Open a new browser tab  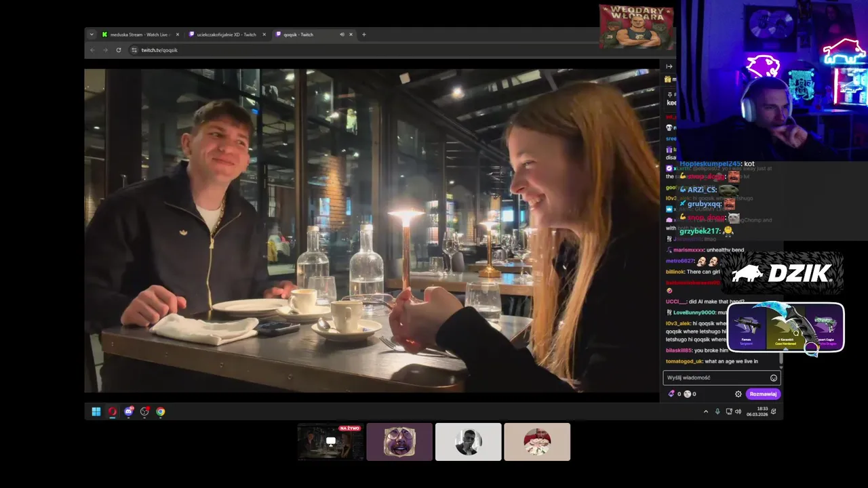[x=364, y=35]
